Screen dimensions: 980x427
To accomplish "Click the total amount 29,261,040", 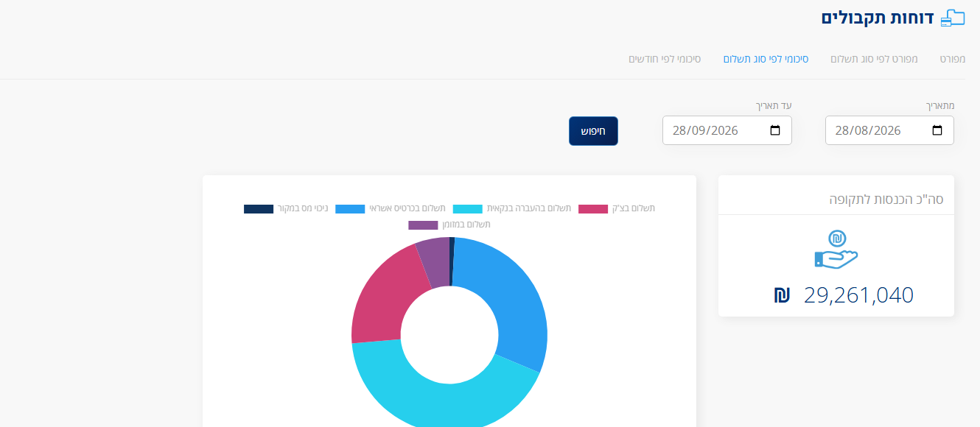I will (x=858, y=295).
